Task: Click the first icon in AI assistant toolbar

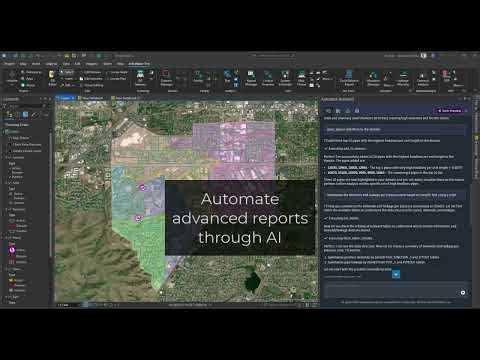Action: coord(328,110)
